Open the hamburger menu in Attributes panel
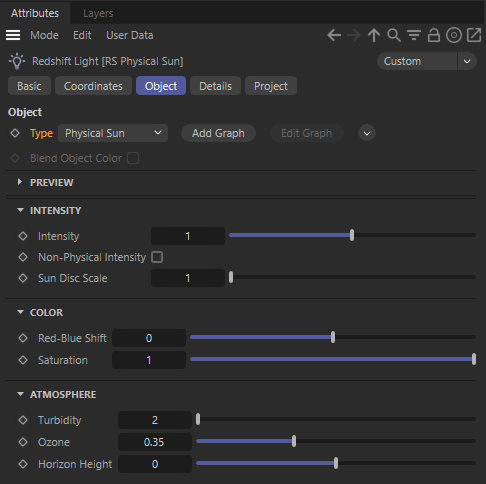 tap(13, 35)
